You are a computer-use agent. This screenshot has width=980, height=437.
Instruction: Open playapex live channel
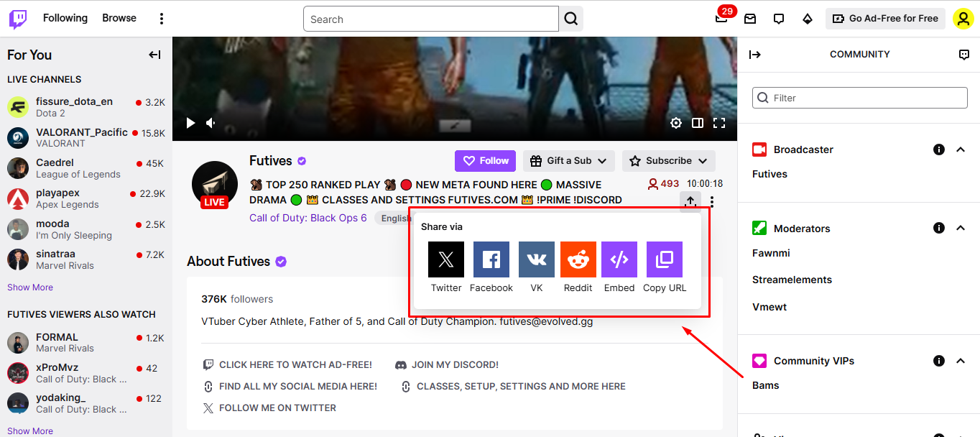86,198
